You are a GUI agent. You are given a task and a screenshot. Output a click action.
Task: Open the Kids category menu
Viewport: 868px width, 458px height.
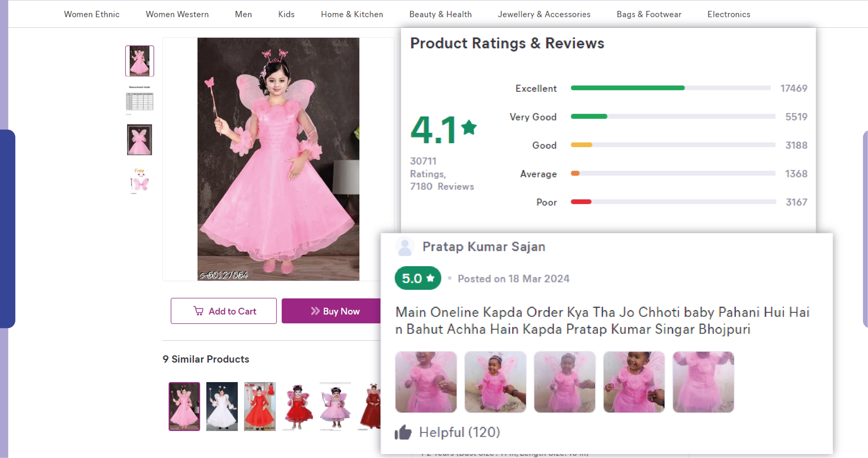(x=286, y=14)
